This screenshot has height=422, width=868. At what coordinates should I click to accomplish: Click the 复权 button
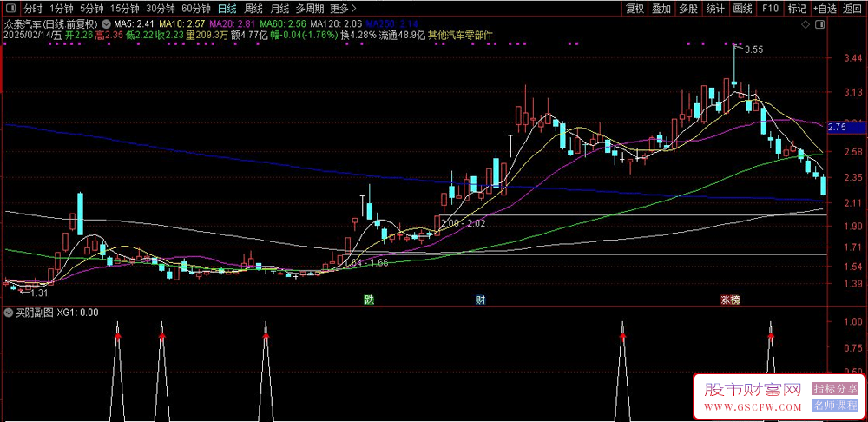635,9
